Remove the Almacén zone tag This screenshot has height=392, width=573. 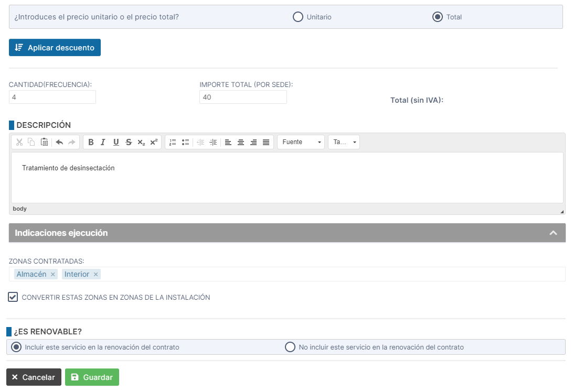pos(52,275)
